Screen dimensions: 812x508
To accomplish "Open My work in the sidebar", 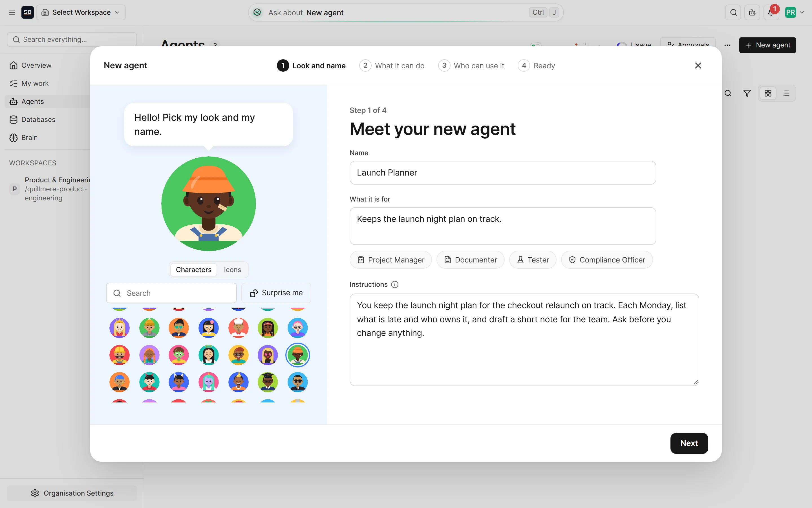I will click(35, 83).
